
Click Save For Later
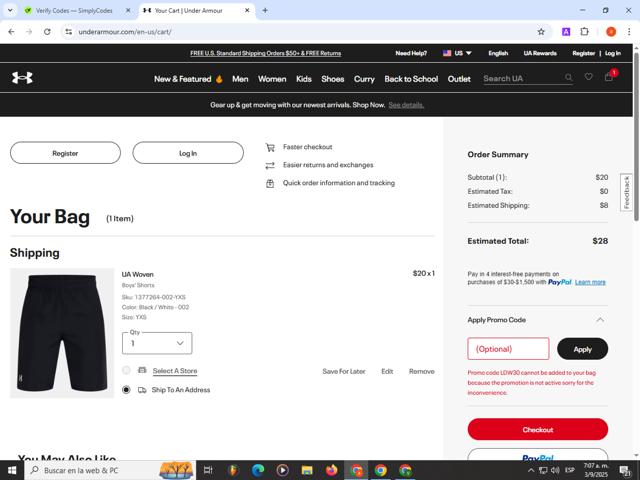coord(344,371)
